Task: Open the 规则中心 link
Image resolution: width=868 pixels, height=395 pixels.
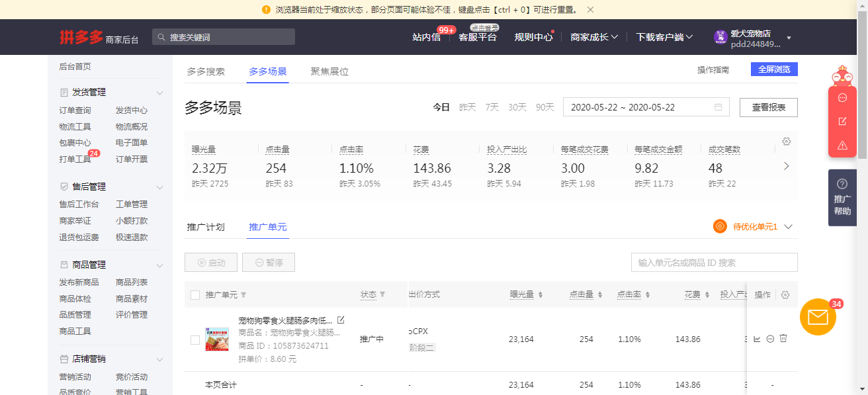Action: click(x=533, y=37)
